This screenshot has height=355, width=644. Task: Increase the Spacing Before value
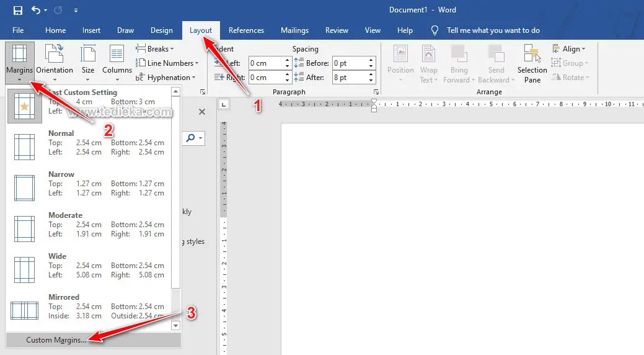(x=371, y=60)
